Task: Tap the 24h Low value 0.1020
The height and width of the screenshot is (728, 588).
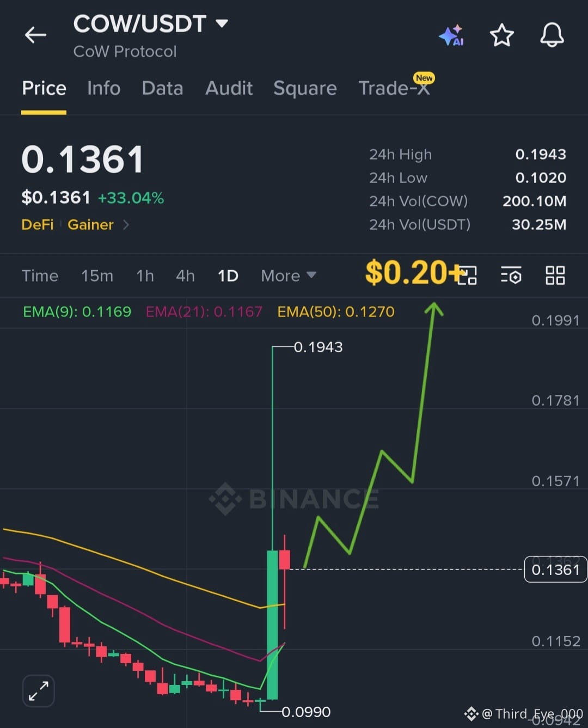Action: pyautogui.click(x=541, y=178)
